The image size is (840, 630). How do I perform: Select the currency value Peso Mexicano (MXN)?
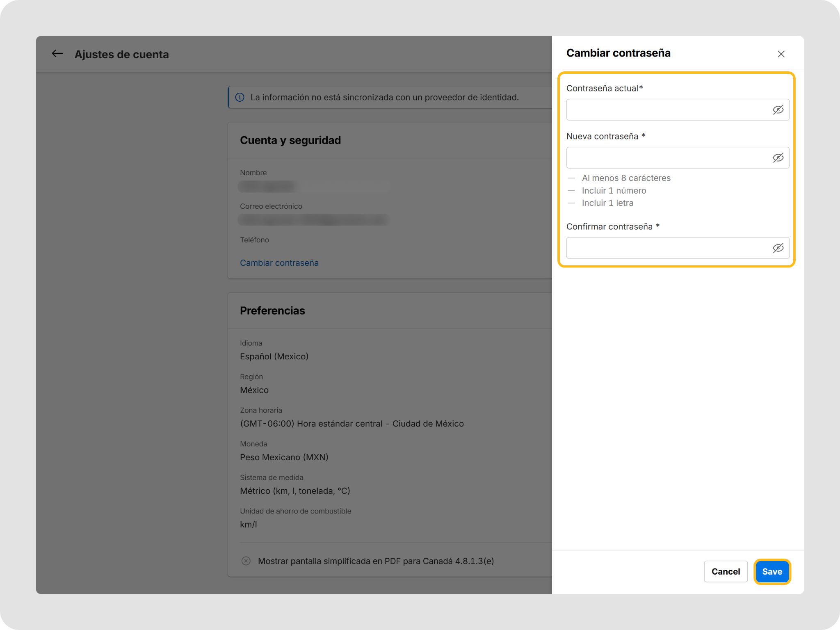pyautogui.click(x=284, y=457)
